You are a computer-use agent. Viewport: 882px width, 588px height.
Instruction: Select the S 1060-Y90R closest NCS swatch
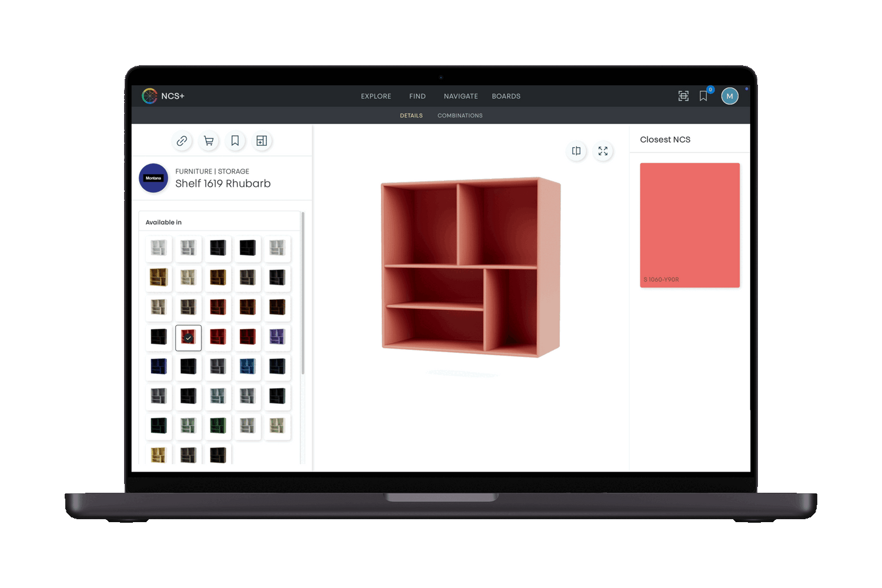tap(690, 225)
